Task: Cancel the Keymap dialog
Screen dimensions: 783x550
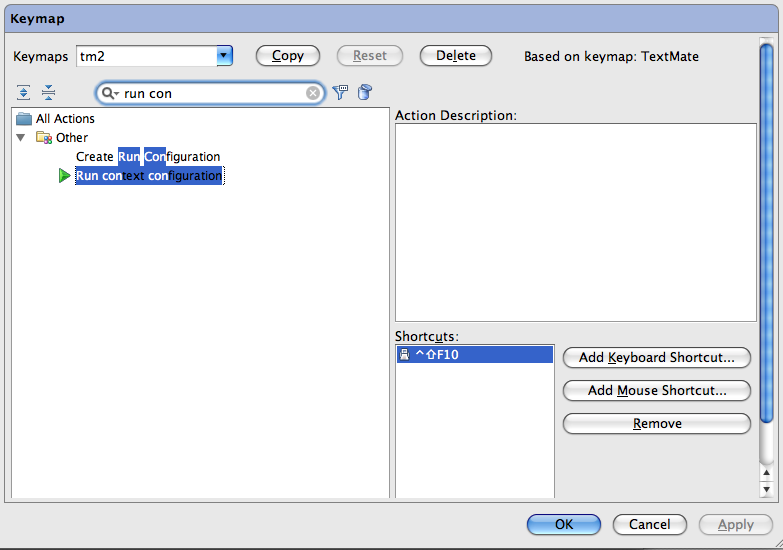Action: click(649, 525)
